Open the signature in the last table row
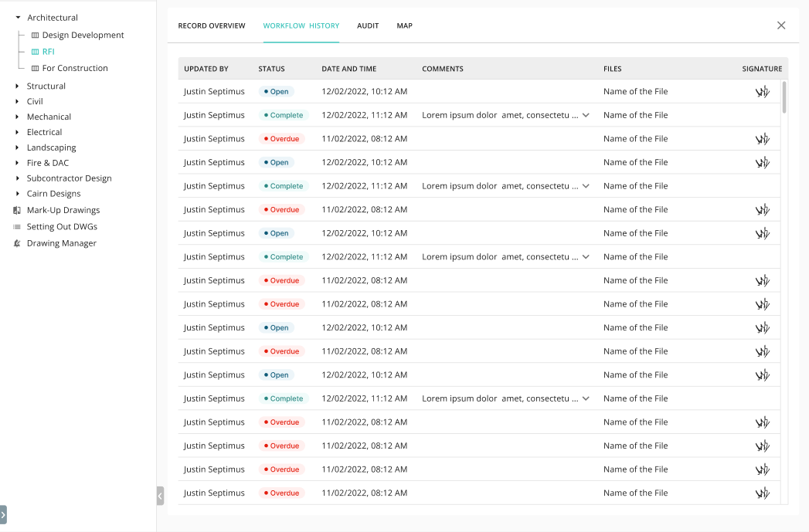This screenshot has width=809, height=532. (x=763, y=493)
